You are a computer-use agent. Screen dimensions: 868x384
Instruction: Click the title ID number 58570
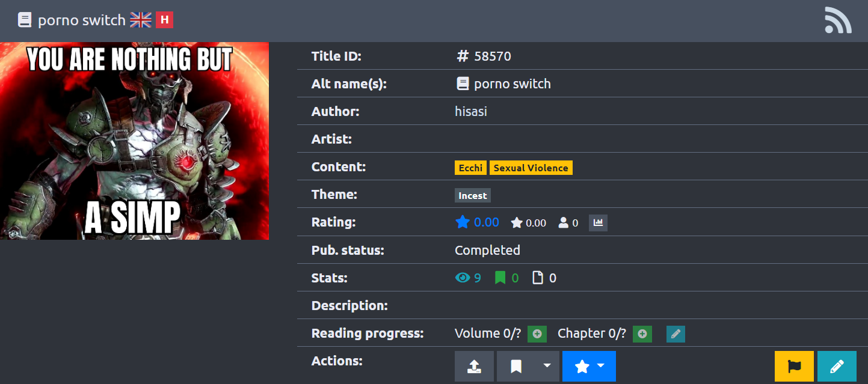tap(493, 56)
